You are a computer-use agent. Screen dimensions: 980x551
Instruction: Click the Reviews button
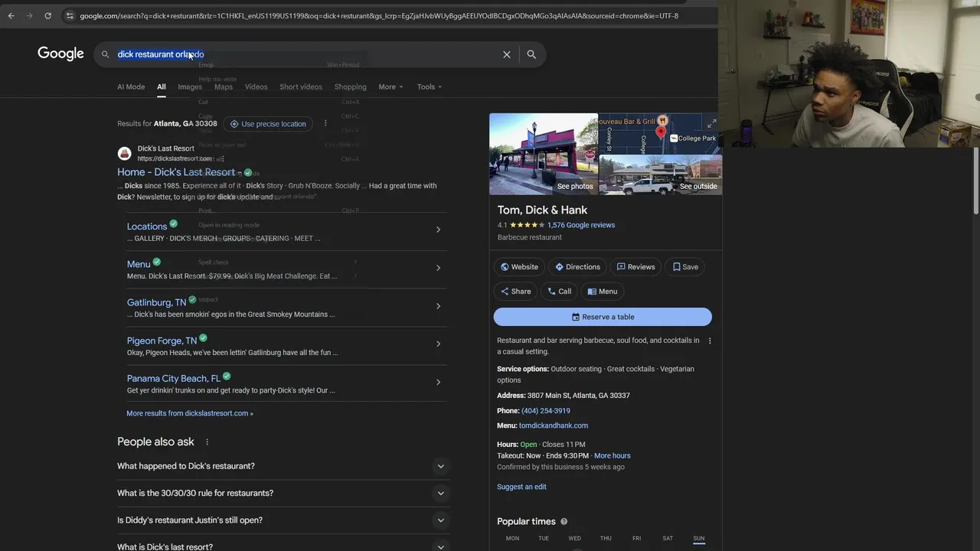point(635,267)
